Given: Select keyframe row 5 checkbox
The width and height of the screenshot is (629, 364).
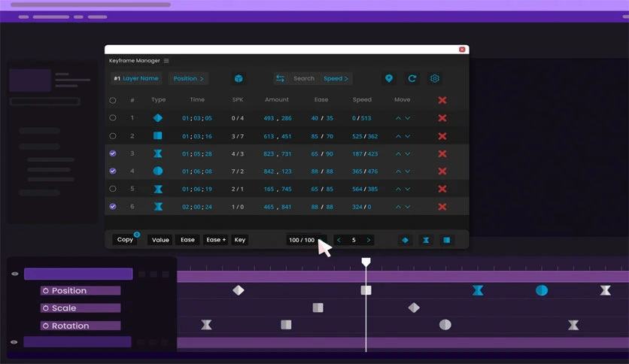Looking at the screenshot, I should 113,189.
